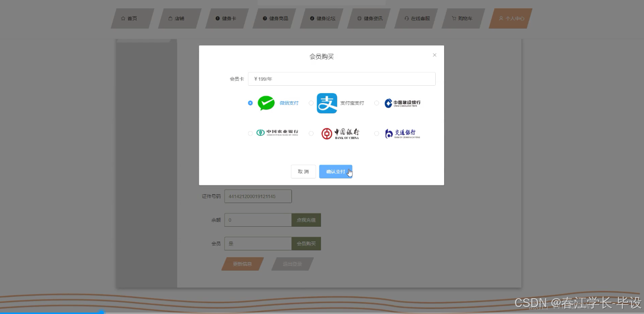The height and width of the screenshot is (314, 644).
Task: Choose 支付宝支付 as payment method
Action: pyautogui.click(x=311, y=103)
